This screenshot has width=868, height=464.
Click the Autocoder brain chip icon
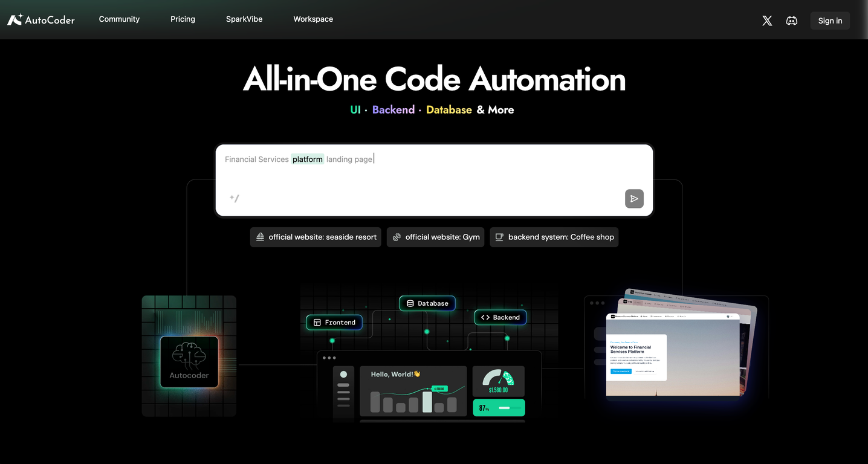189,361
